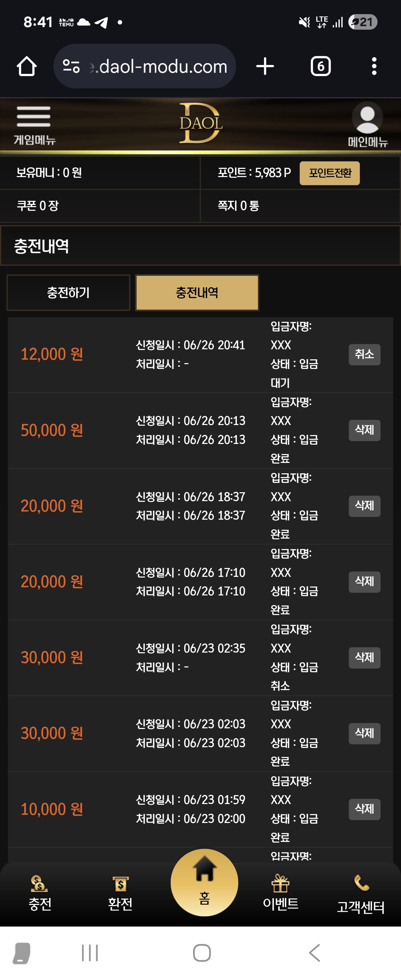Tap the site settings icon in address bar
The image size is (401, 980).
tap(71, 66)
